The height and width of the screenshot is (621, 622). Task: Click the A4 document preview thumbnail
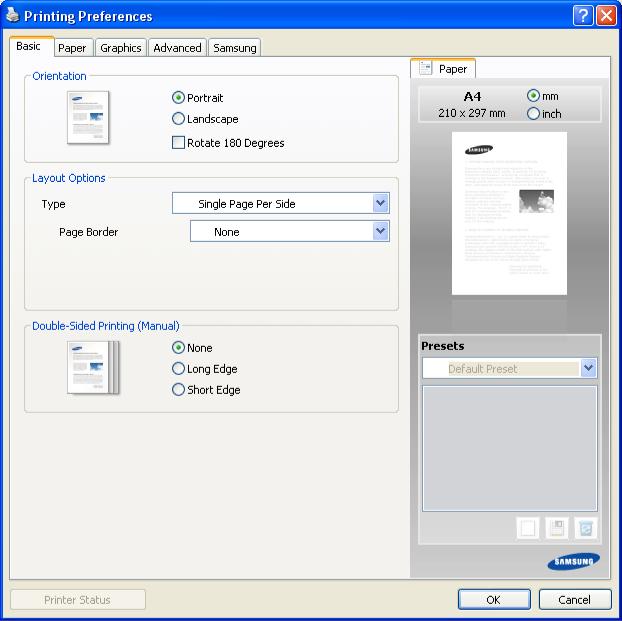tap(509, 213)
